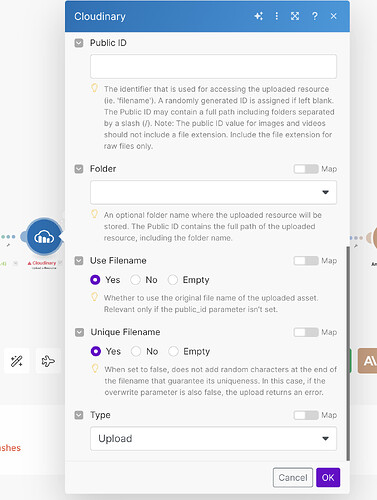Select No for Use Filename
The image size is (377, 500).
pyautogui.click(x=135, y=280)
